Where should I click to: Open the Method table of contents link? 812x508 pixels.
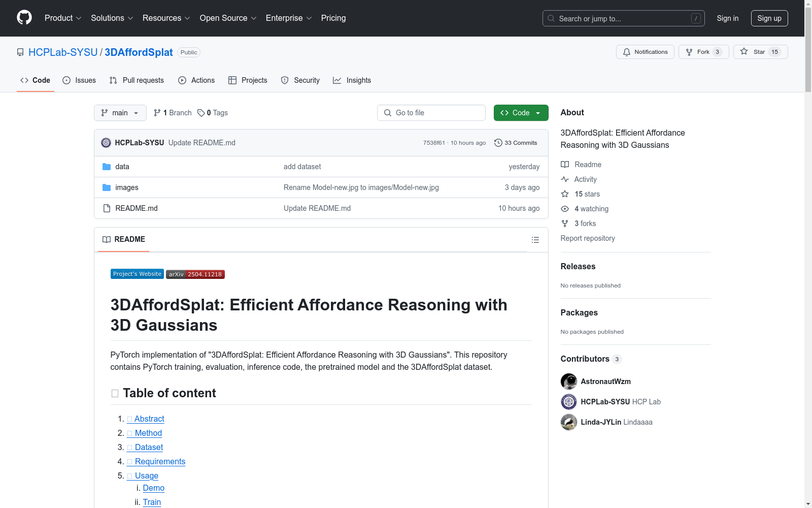145,433
